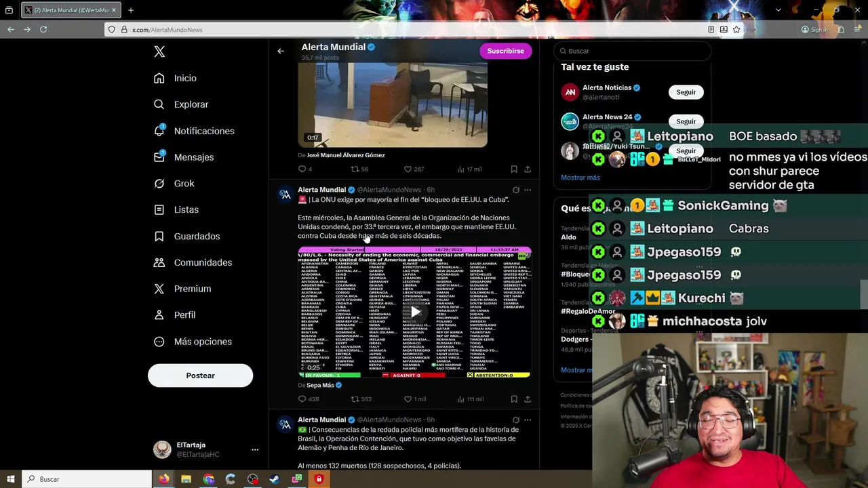Viewport: 868px width, 488px height.
Task: Reply to the ONU Cuba post
Action: coord(302,399)
